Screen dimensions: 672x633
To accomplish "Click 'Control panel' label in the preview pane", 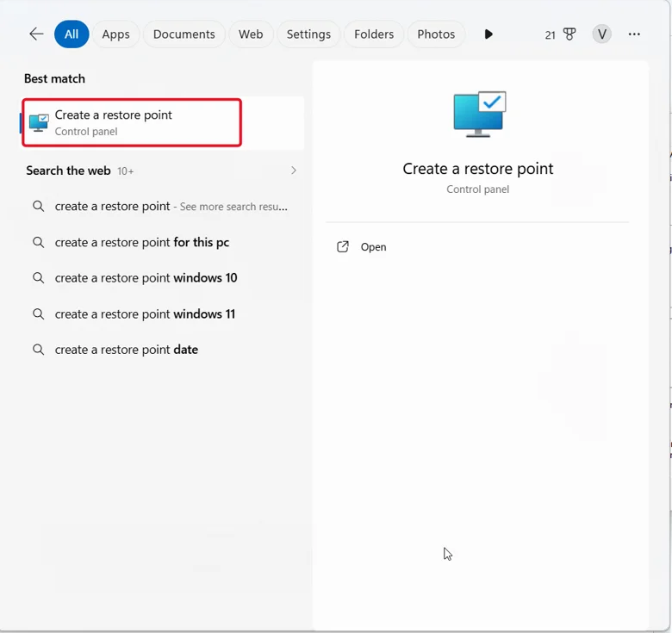I will click(x=478, y=189).
